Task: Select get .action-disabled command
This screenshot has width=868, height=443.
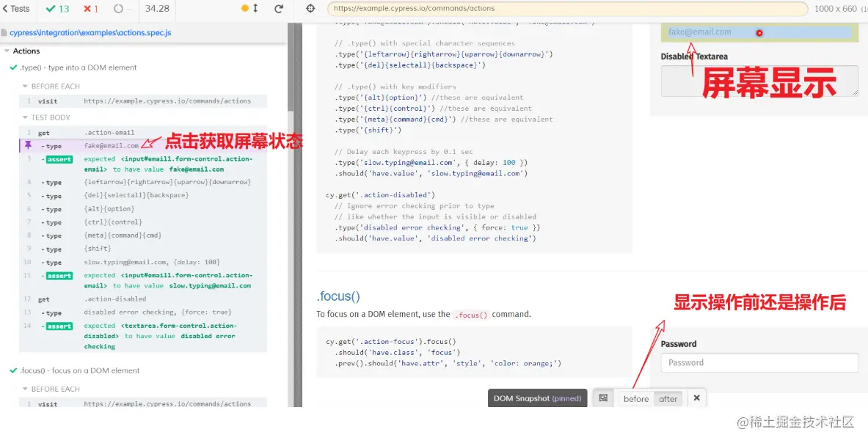Action: pos(143,299)
